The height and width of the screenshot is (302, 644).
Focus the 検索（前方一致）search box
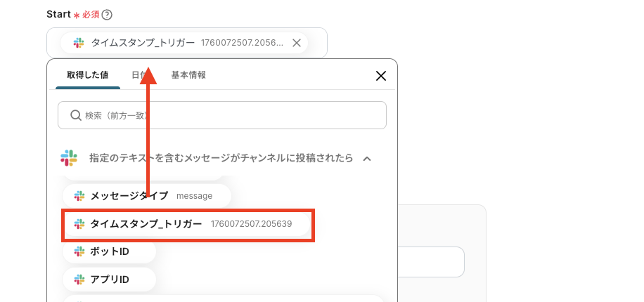click(221, 115)
